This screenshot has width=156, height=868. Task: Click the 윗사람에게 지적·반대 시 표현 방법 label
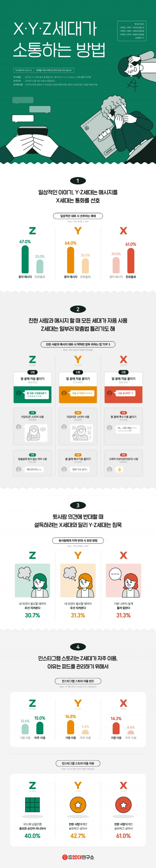click(x=78, y=540)
